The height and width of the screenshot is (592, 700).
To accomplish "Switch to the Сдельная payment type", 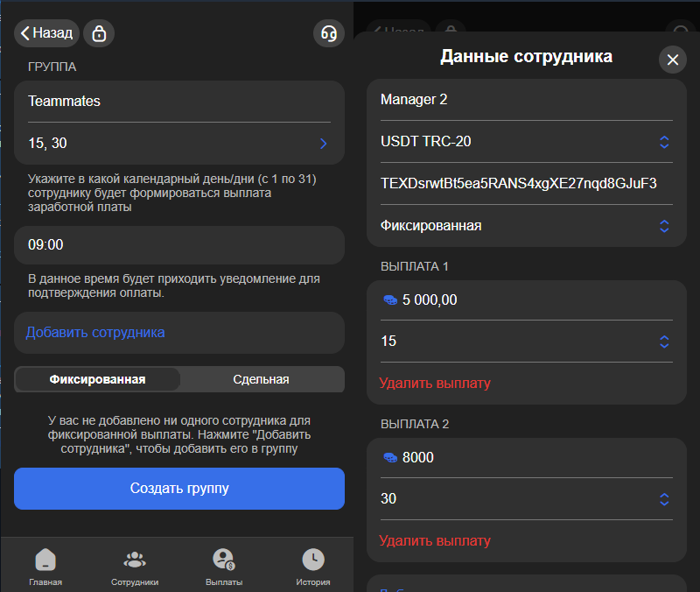I will (x=261, y=379).
